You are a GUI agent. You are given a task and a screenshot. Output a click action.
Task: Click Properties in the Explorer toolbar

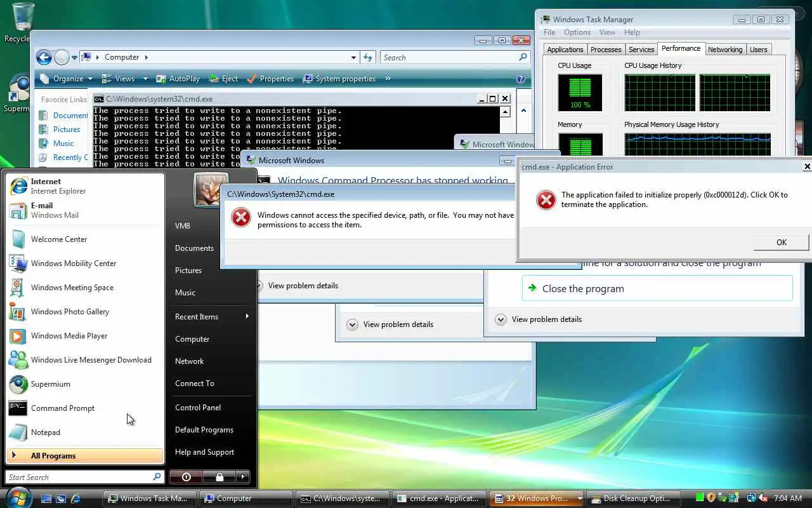click(x=270, y=79)
